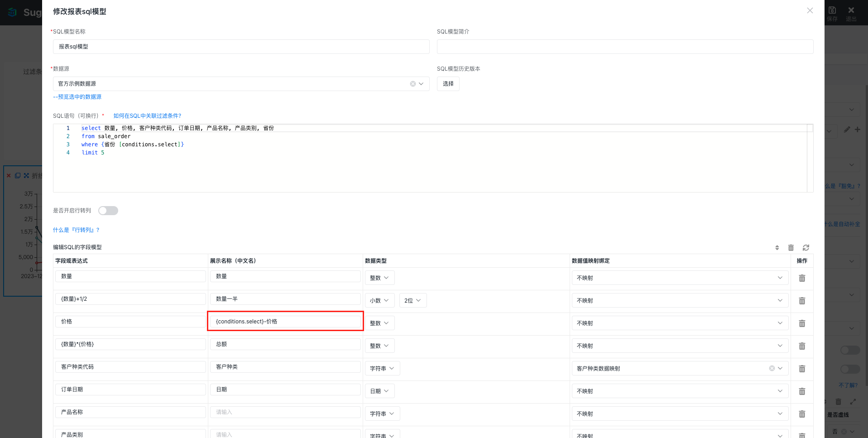Click the 字段或表达式 column header
This screenshot has height=438, width=868.
tap(72, 261)
